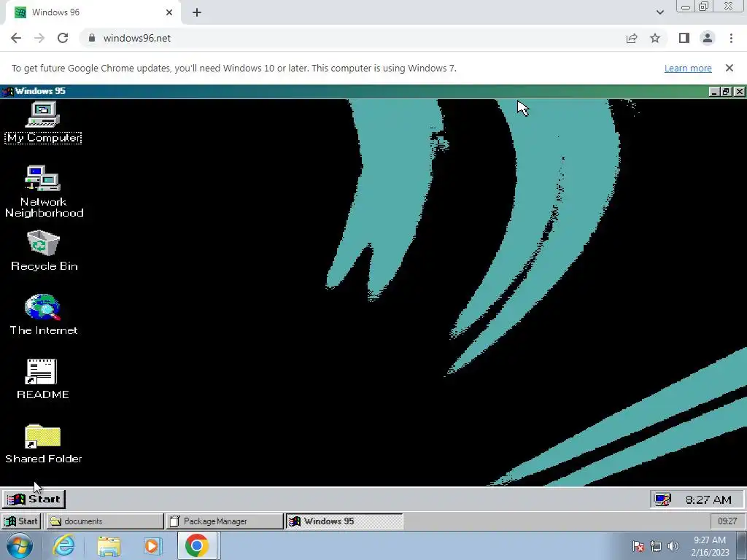Image resolution: width=747 pixels, height=560 pixels.
Task: Close the Windows 95 emulator window
Action: pos(739,92)
